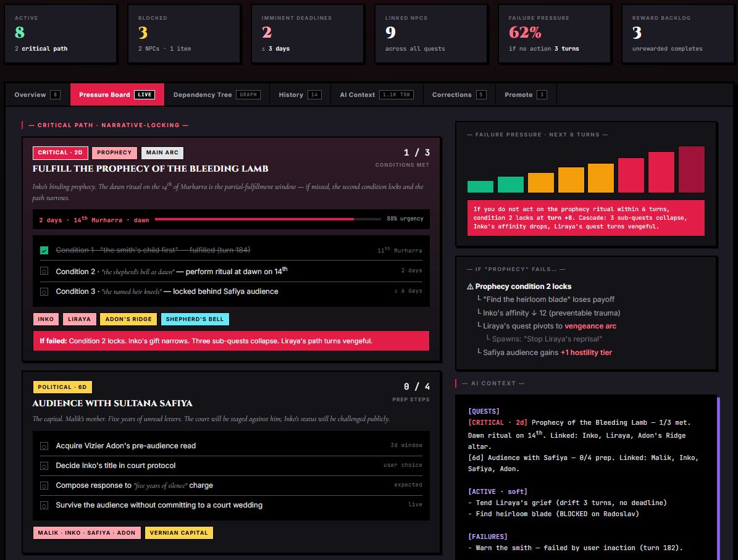Click the warning triangle beside Prophecy condition 2 locks
The height and width of the screenshot is (560, 738).
click(x=470, y=286)
